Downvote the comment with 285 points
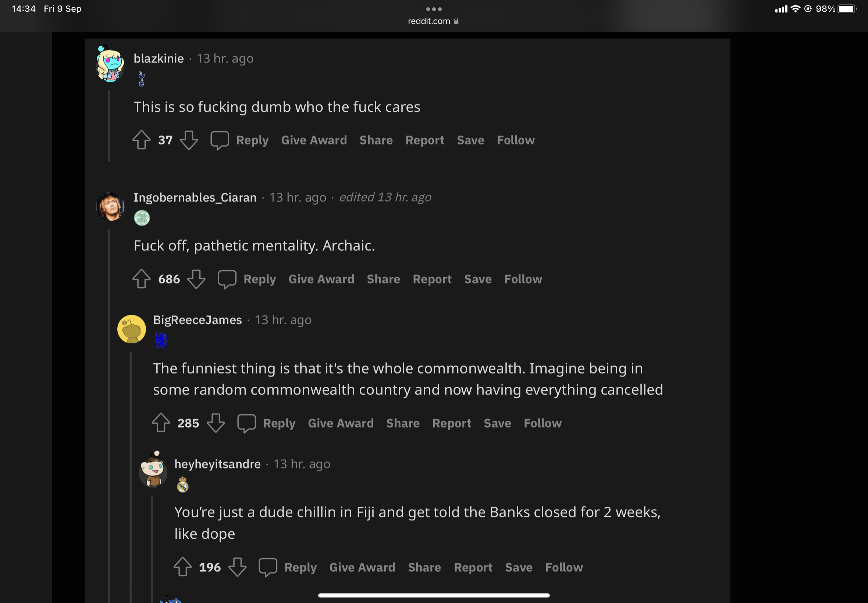 pos(216,423)
